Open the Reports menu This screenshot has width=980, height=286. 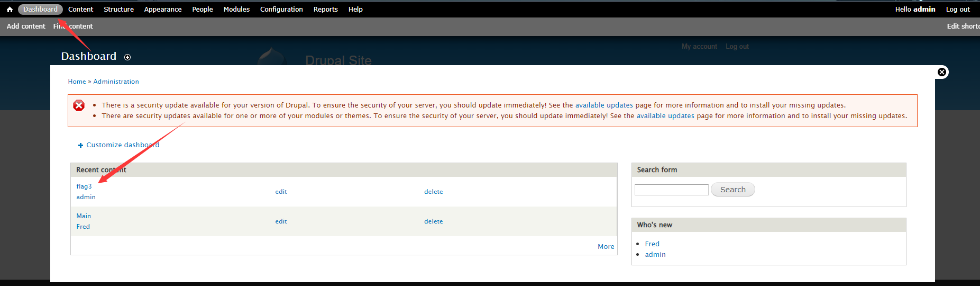pyautogui.click(x=325, y=10)
